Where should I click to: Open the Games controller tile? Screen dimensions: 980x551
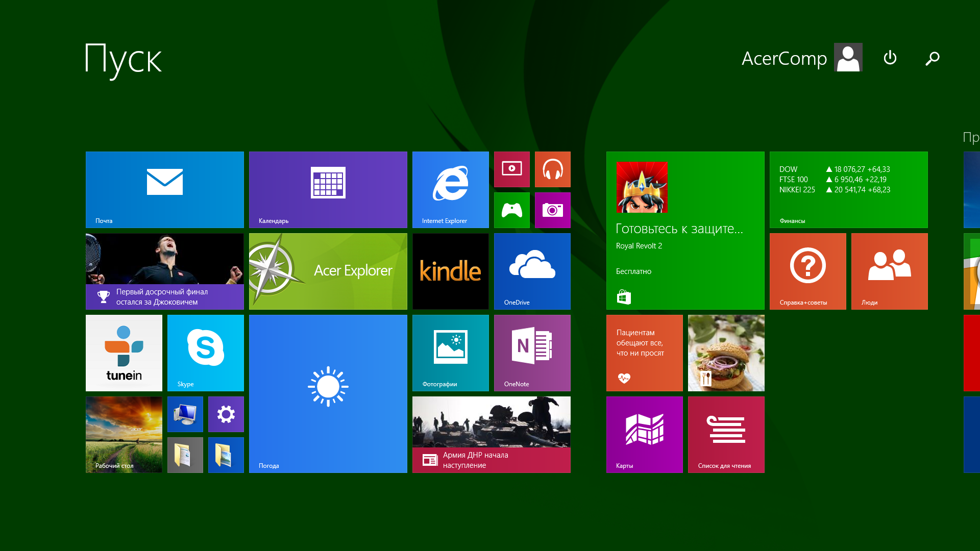(511, 210)
